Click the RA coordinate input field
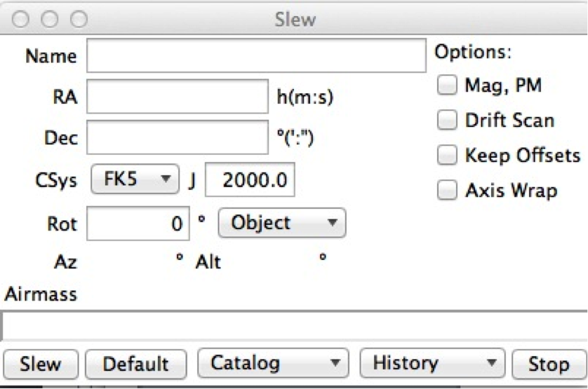 (178, 97)
